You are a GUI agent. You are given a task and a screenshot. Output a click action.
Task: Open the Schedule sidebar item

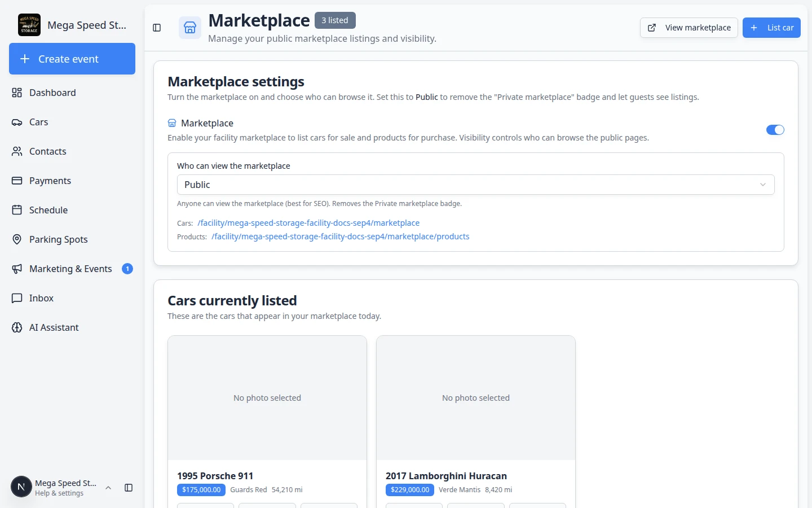pos(72,210)
